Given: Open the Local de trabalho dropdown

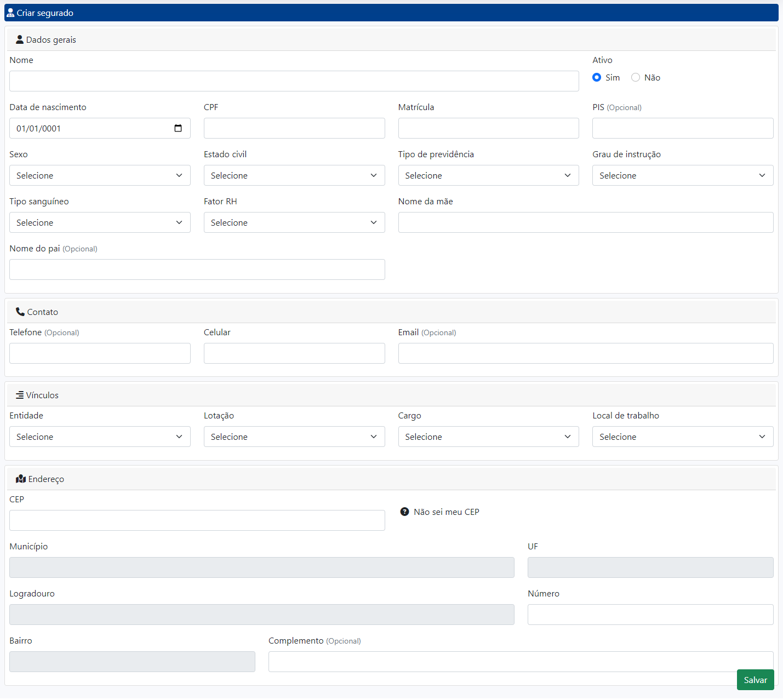Looking at the screenshot, I should 683,437.
